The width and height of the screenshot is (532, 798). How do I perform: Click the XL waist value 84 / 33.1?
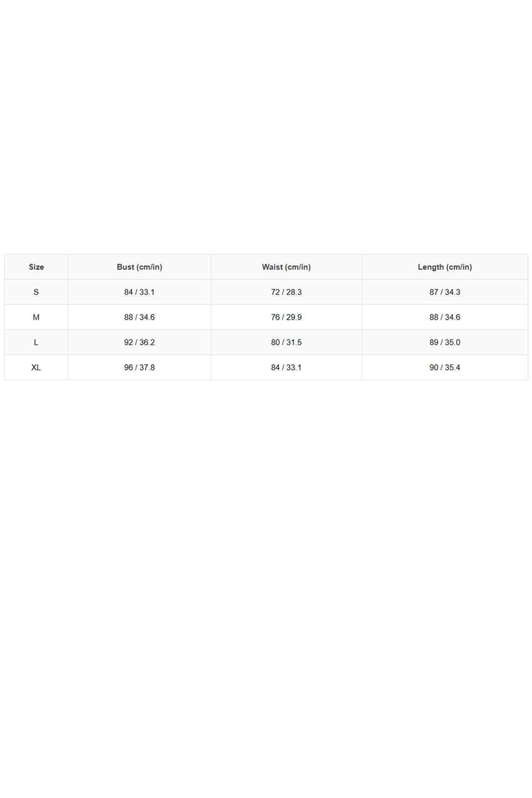pyautogui.click(x=287, y=367)
